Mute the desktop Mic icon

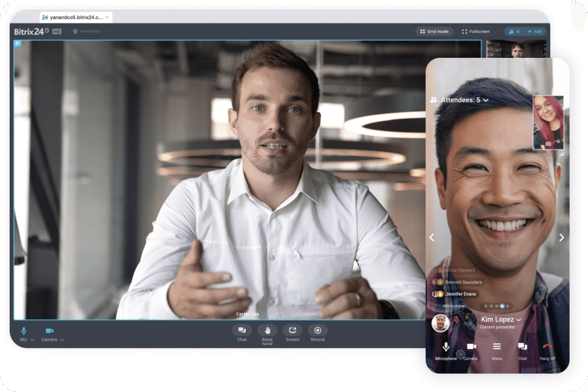click(24, 331)
